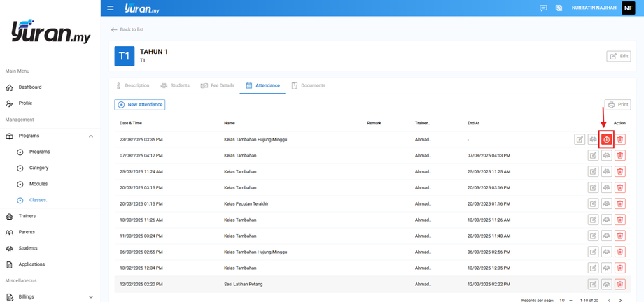The image size is (644, 302).
Task: Expand the Billings sidebar section
Action: (x=91, y=297)
